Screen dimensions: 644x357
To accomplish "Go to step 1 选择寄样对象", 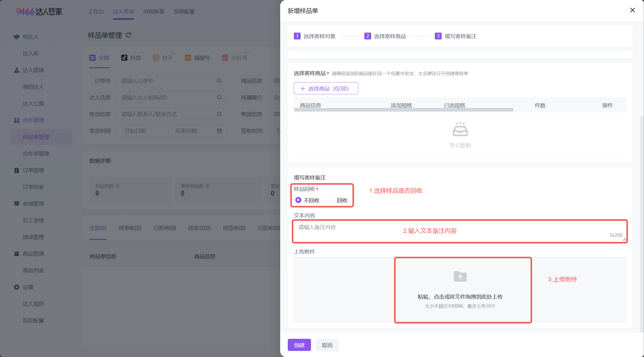I will tap(315, 36).
